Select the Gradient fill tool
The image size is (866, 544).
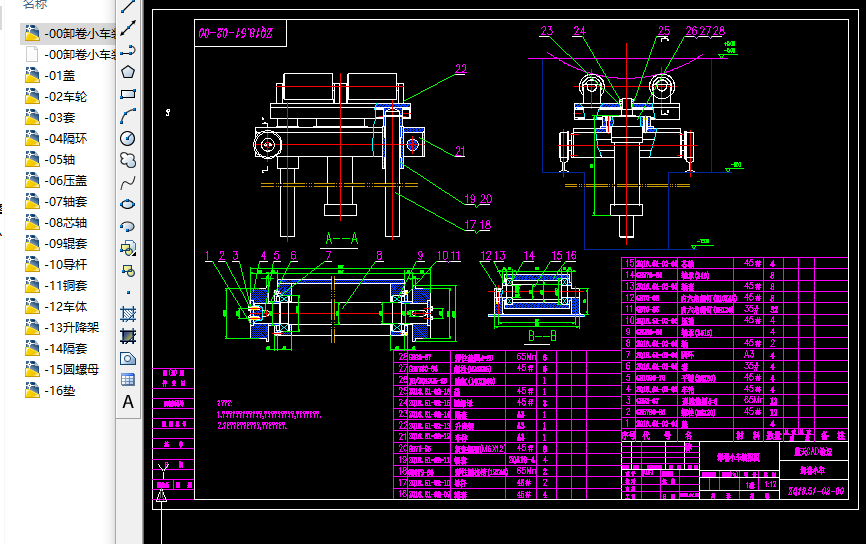click(x=128, y=336)
